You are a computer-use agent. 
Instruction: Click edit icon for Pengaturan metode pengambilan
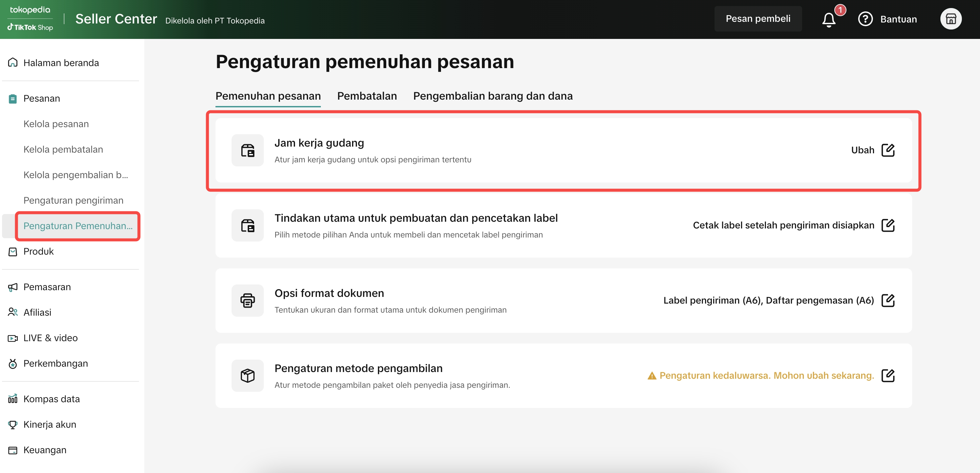point(888,376)
